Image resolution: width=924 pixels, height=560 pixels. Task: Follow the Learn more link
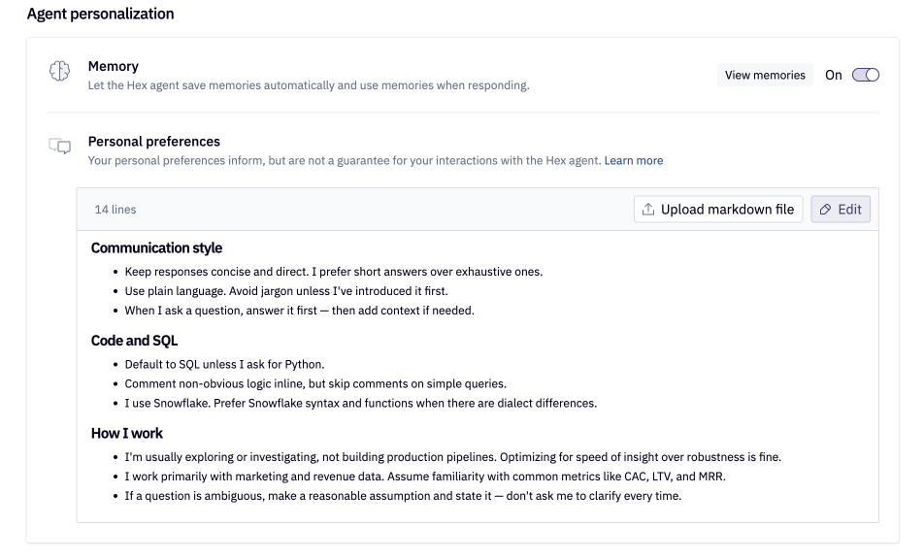point(634,160)
